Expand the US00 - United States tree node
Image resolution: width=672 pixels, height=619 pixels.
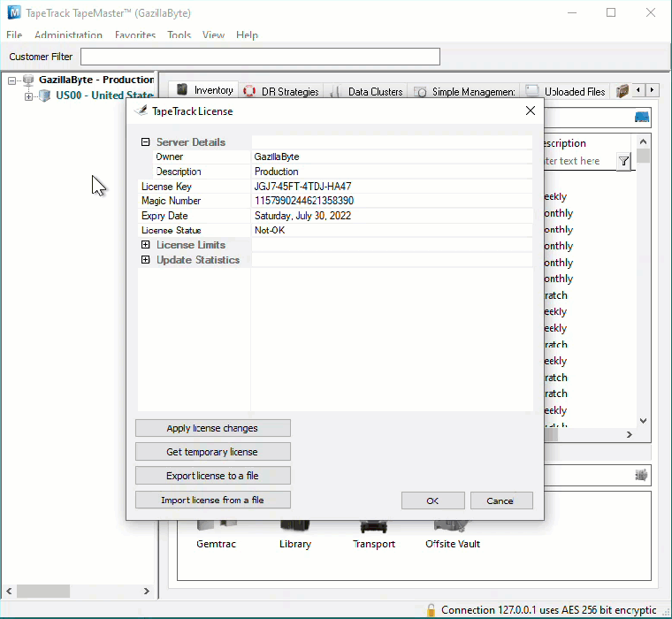coord(28,96)
